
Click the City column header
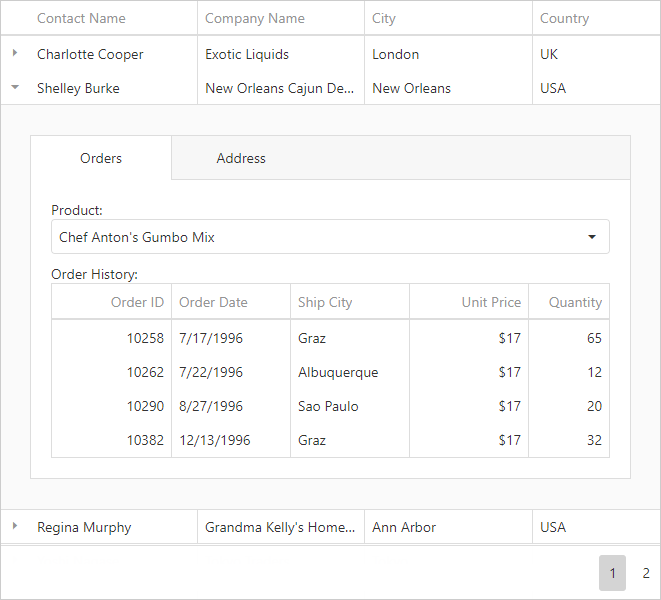384,18
